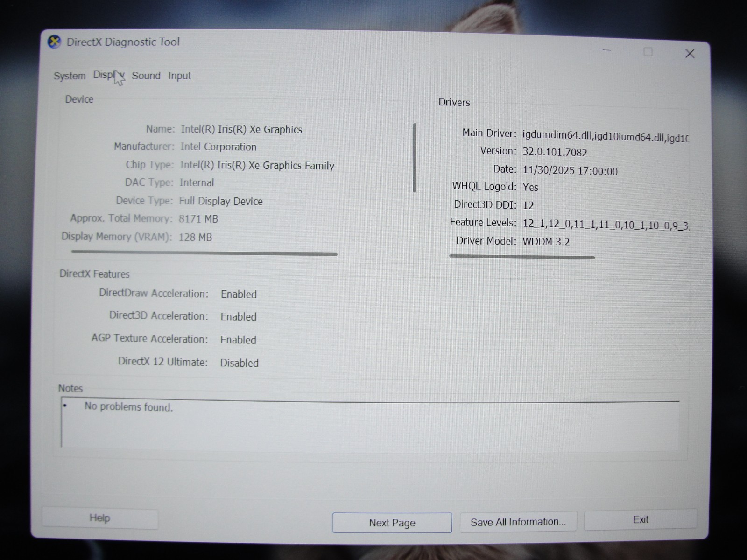Click the Direct3D DDI value 12
Image resolution: width=747 pixels, height=560 pixels.
[528, 205]
